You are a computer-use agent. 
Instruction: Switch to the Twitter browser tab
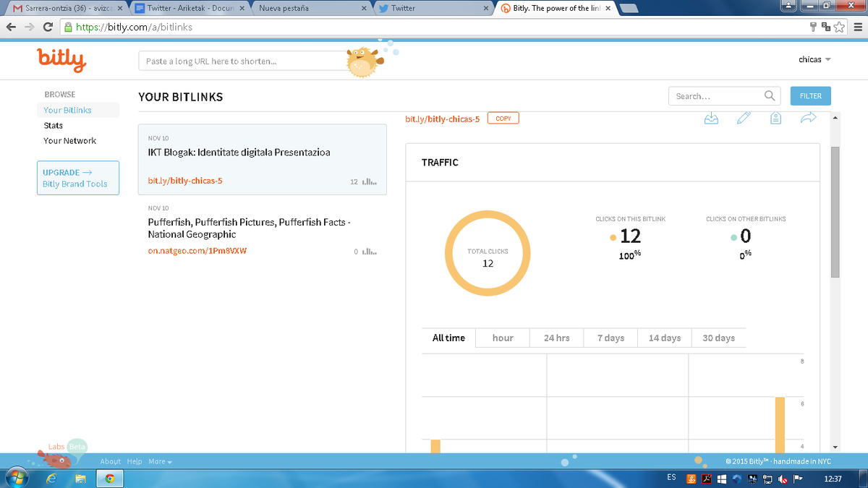(433, 8)
